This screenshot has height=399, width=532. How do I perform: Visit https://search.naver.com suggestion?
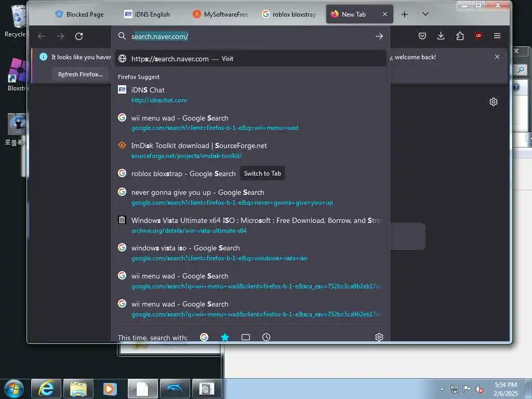click(250, 59)
